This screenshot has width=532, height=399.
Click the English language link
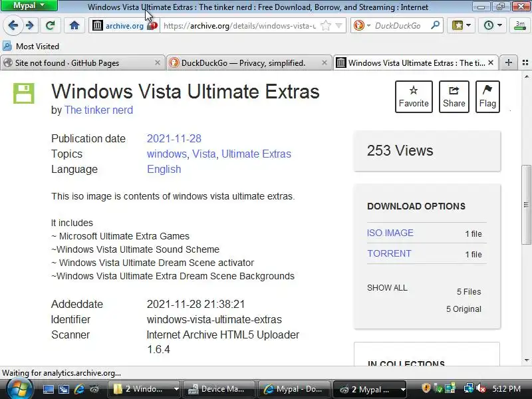coord(164,169)
